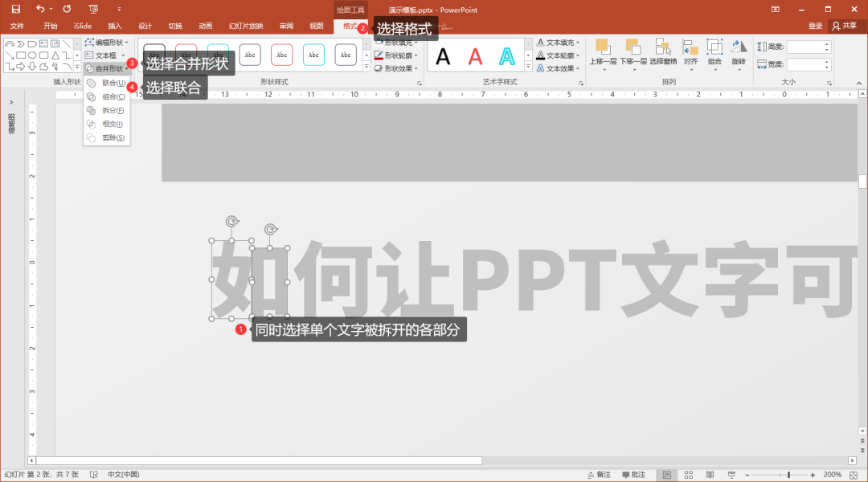Open the 文本框 dropdown
This screenshot has height=482, width=868.
coord(105,55)
